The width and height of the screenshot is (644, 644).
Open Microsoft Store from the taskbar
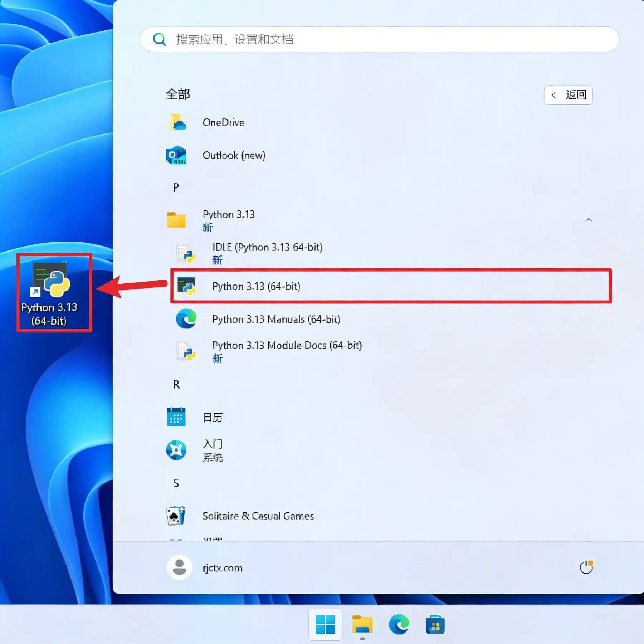(x=435, y=624)
